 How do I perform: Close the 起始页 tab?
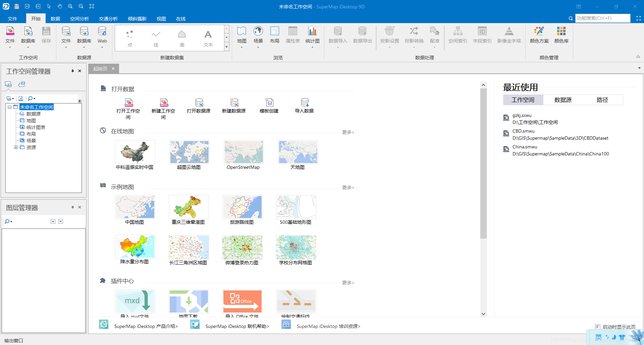click(113, 69)
